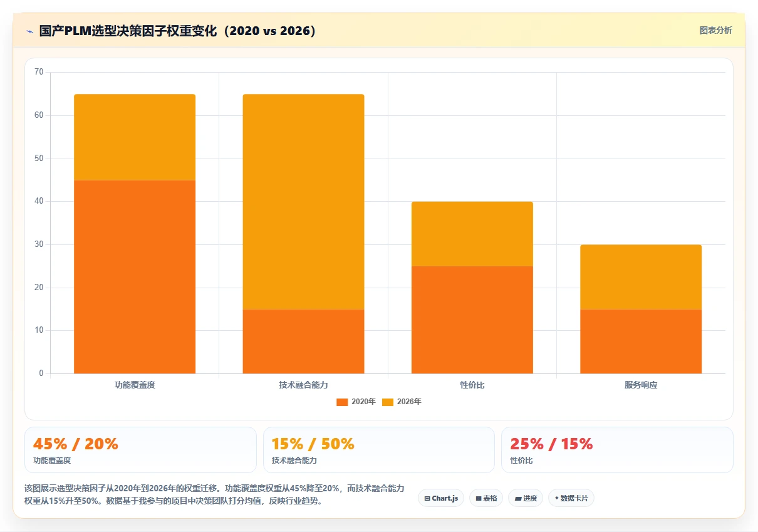The height and width of the screenshot is (532, 758).
Task: Click the y-axis value 40
Action: [39, 201]
